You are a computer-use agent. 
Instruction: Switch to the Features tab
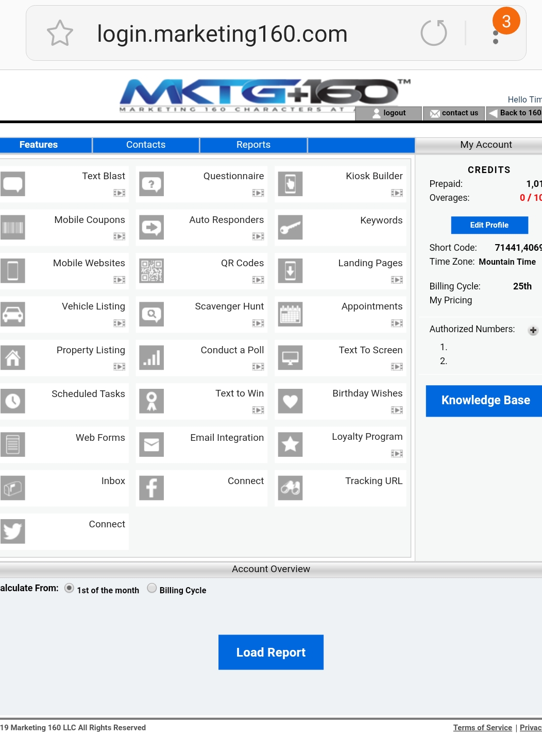coord(46,145)
